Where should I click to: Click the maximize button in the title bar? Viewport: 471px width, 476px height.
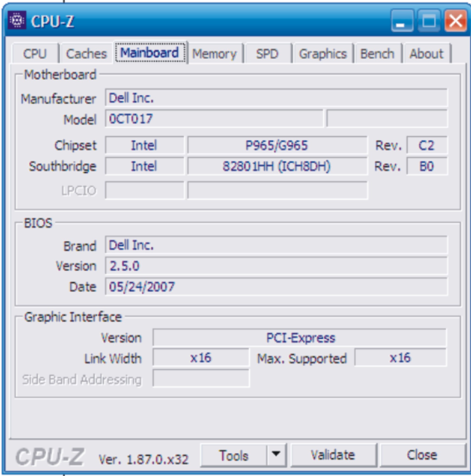tap(429, 21)
